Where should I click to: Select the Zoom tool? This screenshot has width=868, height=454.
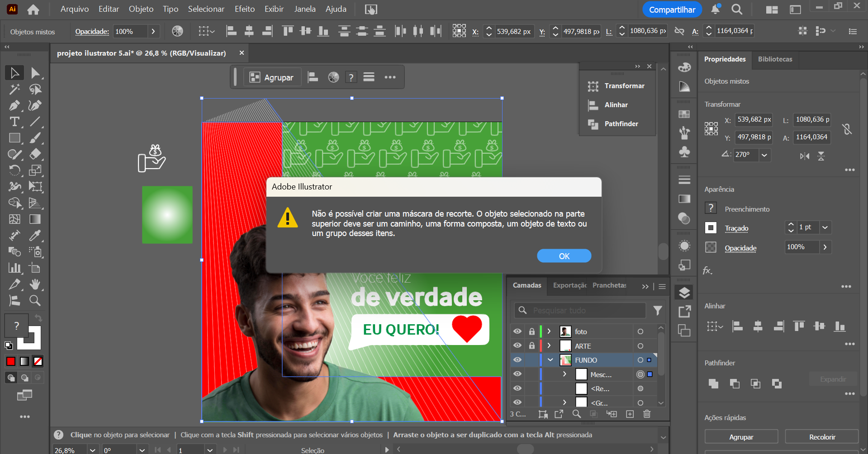point(35,301)
